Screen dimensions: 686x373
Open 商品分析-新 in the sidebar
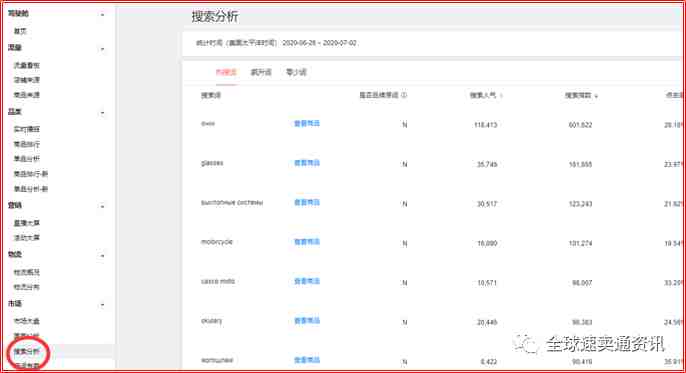click(x=31, y=189)
